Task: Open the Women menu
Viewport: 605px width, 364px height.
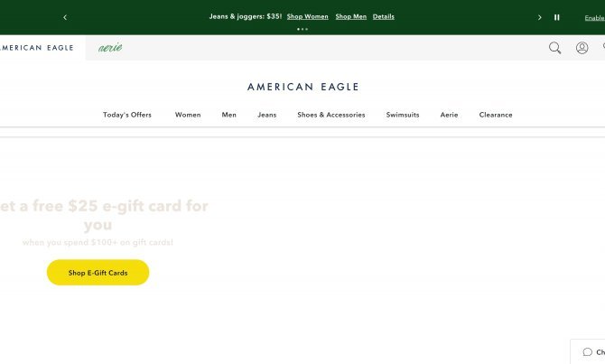Action: (x=188, y=115)
